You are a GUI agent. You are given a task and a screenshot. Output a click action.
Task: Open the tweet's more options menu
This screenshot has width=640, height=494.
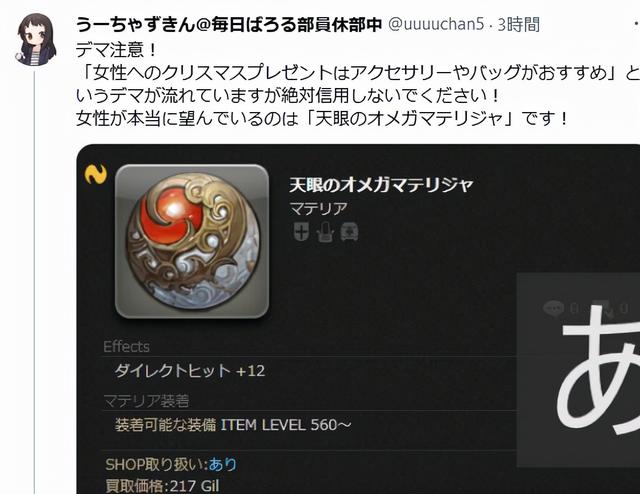click(635, 25)
